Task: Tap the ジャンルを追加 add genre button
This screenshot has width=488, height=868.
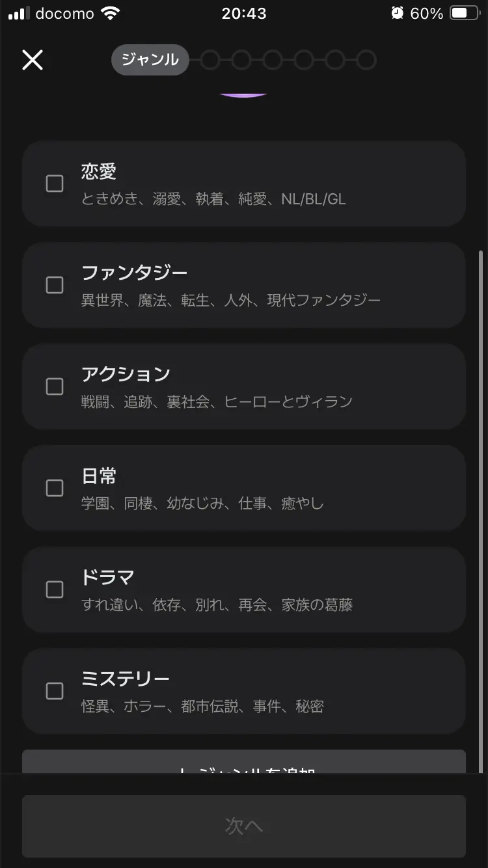Action: click(244, 762)
